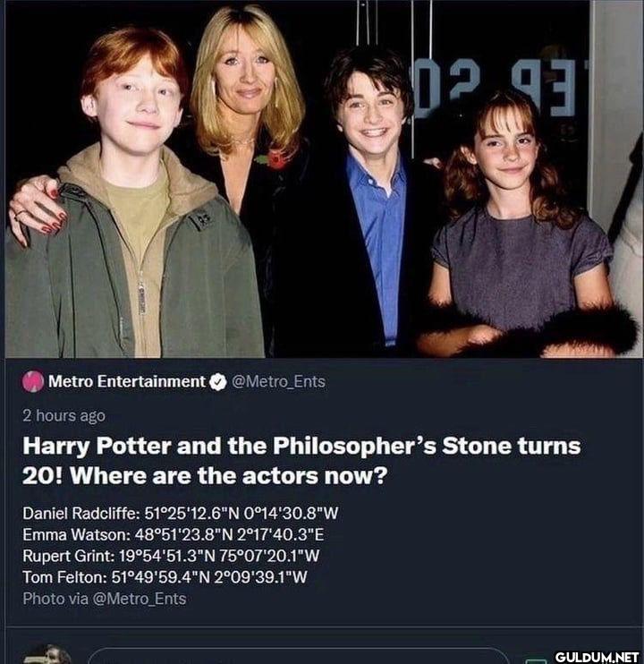The height and width of the screenshot is (664, 644).
Task: Focus the reply input field at the bottom
Action: pyautogui.click(x=295, y=656)
